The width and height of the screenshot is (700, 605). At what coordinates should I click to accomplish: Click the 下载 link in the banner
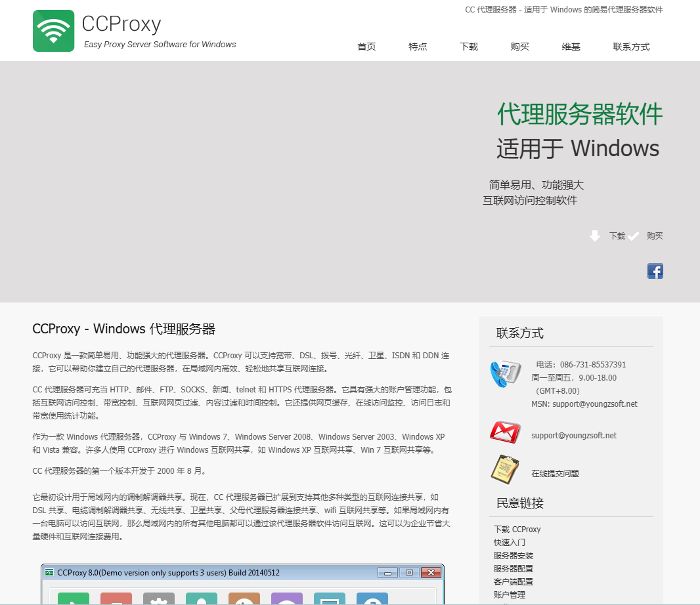point(617,236)
